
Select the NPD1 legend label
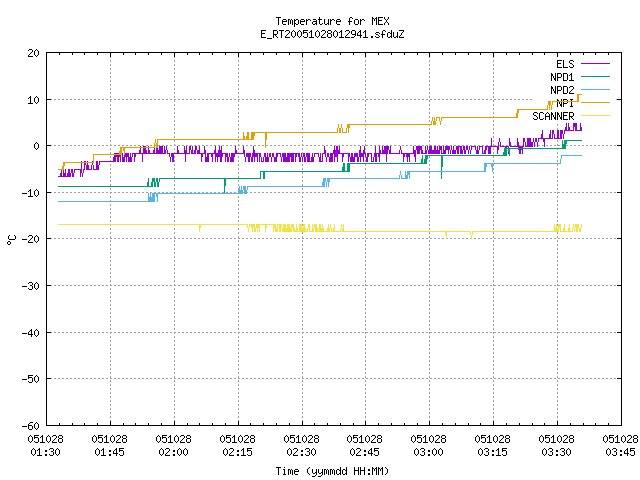coord(562,77)
